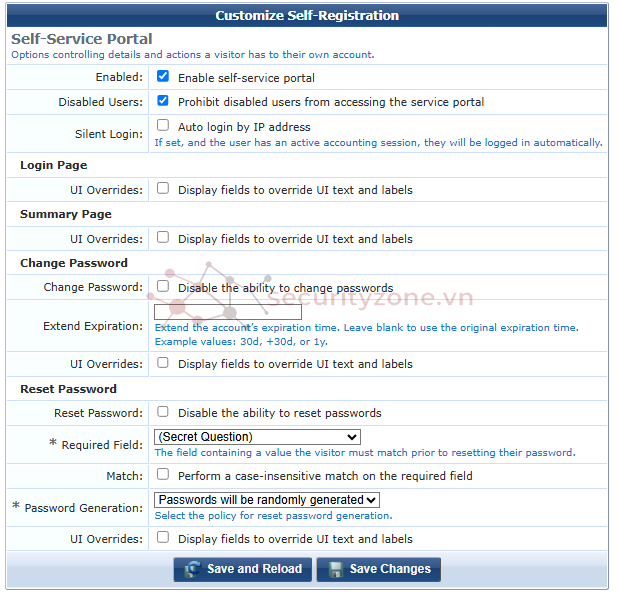Viewport: 619px width, 592px height.
Task: Click the Self-Service Portal heading
Action: [x=82, y=39]
